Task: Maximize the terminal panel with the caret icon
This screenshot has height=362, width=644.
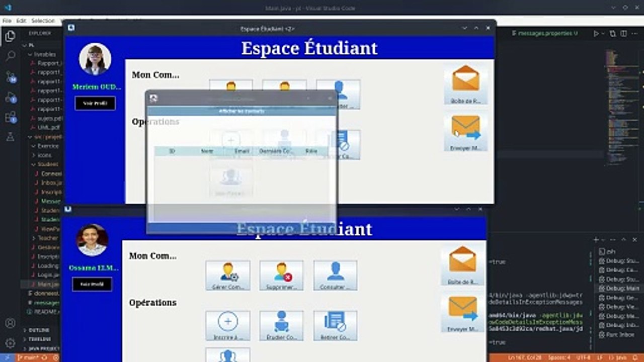Action: 624,240
